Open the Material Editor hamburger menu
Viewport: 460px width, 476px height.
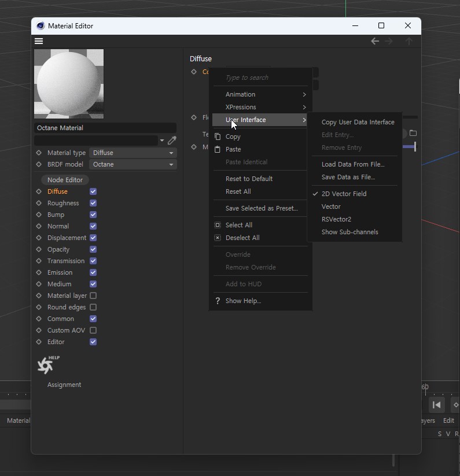39,41
